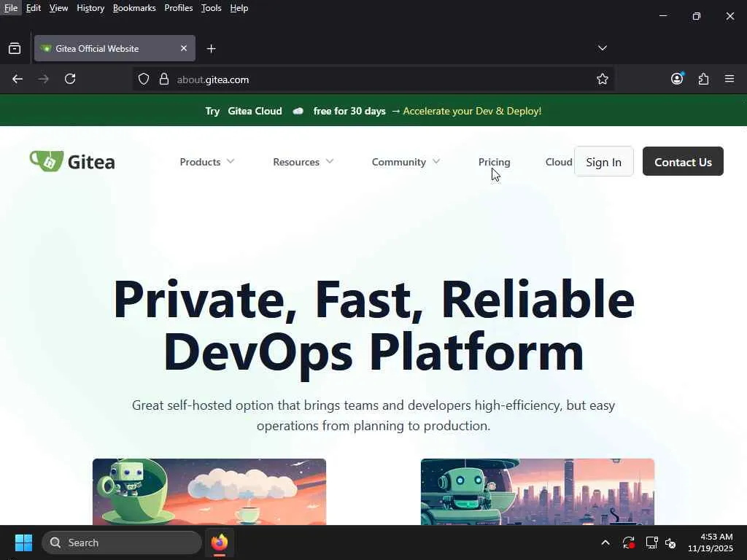747x560 pixels.
Task: Open the robot city skyline illustration thumbnail
Action: click(x=538, y=492)
